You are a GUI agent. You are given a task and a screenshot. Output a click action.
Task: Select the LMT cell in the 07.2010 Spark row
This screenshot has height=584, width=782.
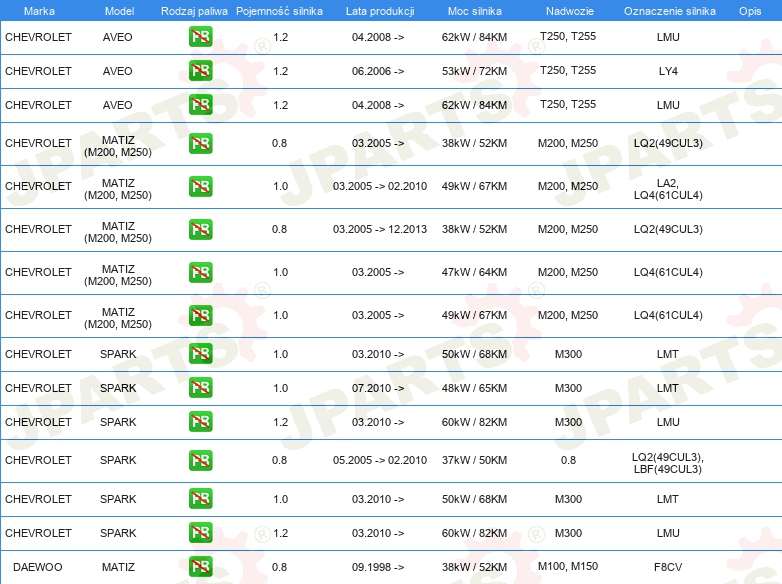click(x=668, y=388)
